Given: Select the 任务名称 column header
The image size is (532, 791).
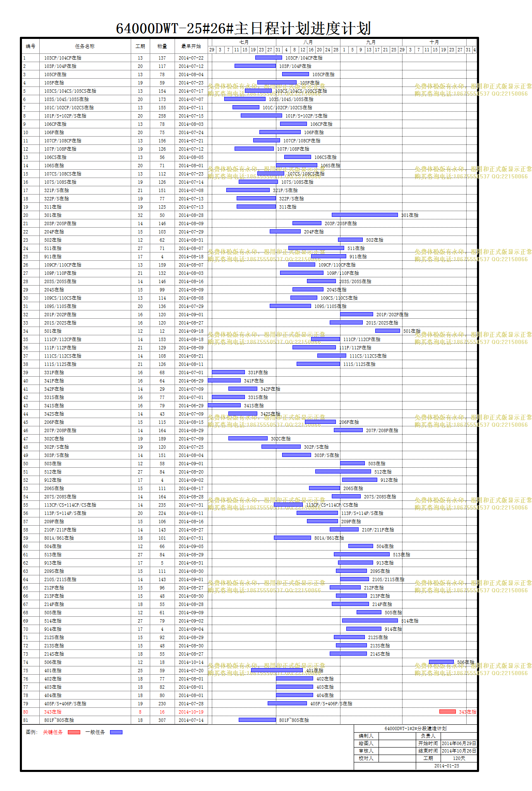Looking at the screenshot, I should 85,46.
